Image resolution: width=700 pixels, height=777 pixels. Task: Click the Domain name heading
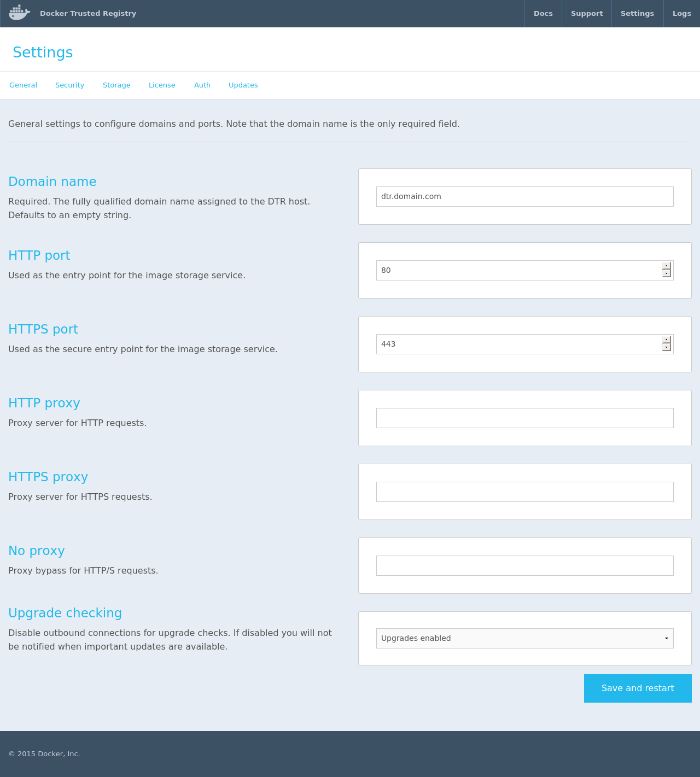coord(52,182)
